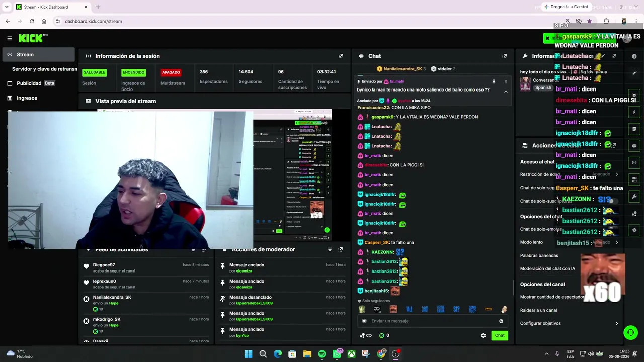
Task: Click the 14.504 Seguidores count
Action: (246, 72)
